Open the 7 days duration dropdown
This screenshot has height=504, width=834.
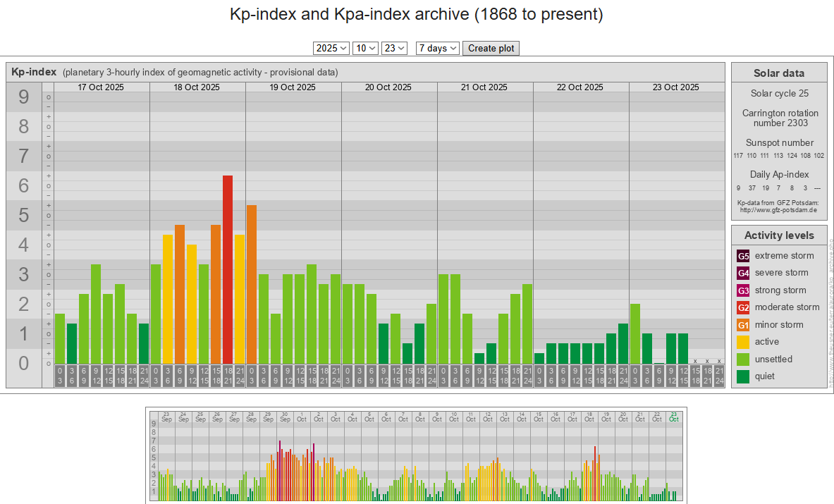tap(437, 48)
